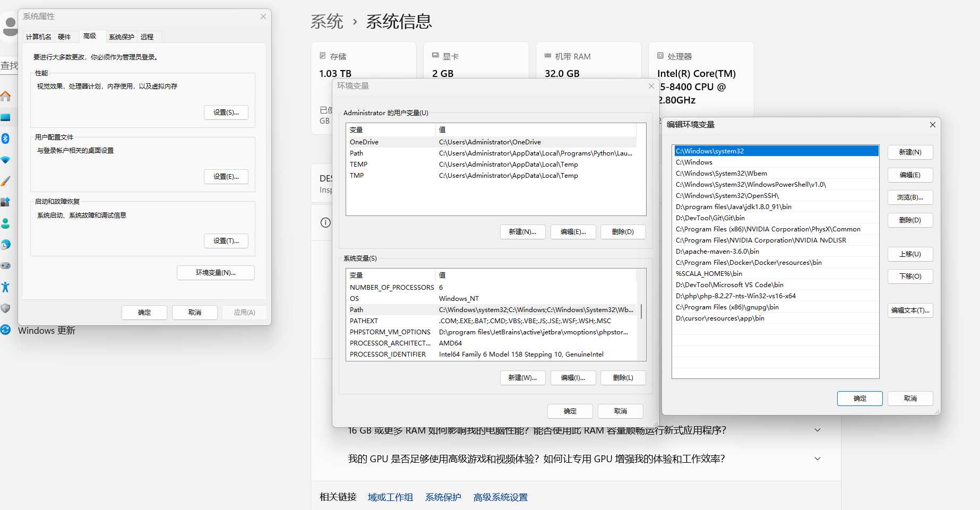Switch to the 系统保护 tab
This screenshot has width=980, height=510.
point(121,37)
